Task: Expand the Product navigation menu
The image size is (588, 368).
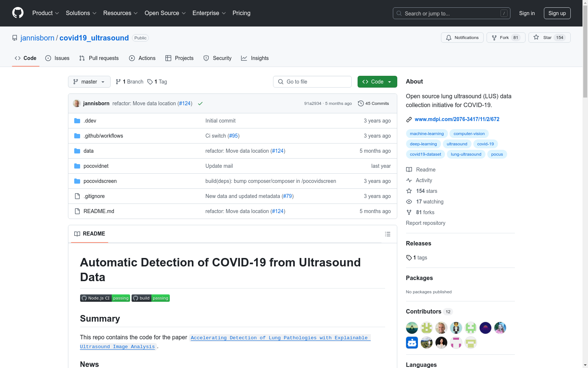Action: pos(46,13)
